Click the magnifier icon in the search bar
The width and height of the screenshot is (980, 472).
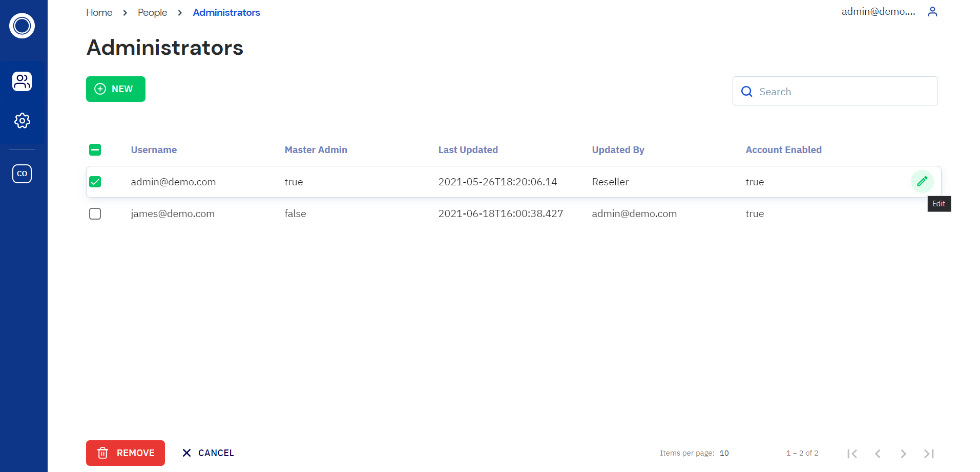click(747, 91)
